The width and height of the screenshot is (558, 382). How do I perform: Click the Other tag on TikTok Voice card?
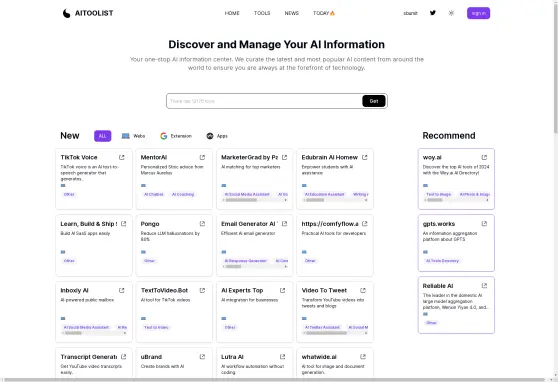(69, 194)
